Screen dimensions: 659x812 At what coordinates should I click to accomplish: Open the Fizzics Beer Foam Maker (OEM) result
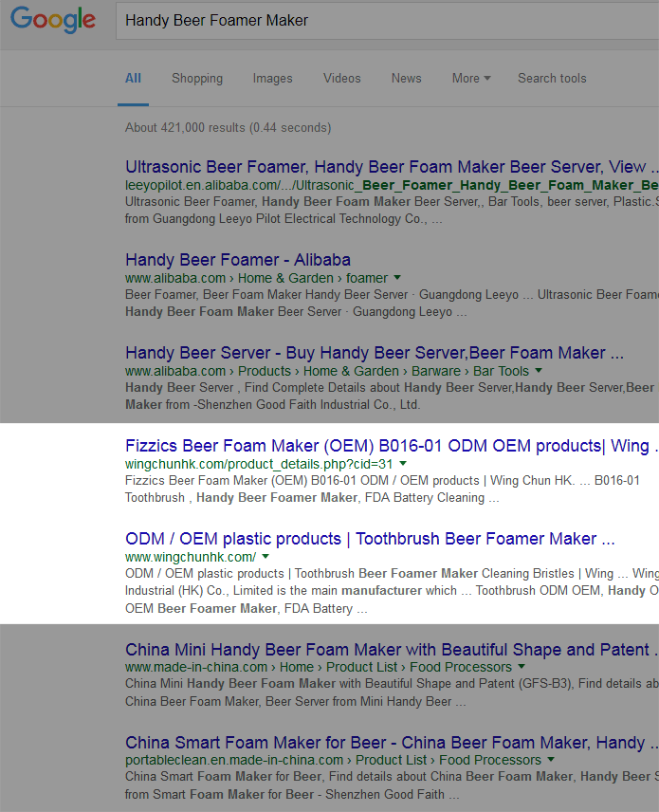coord(387,446)
